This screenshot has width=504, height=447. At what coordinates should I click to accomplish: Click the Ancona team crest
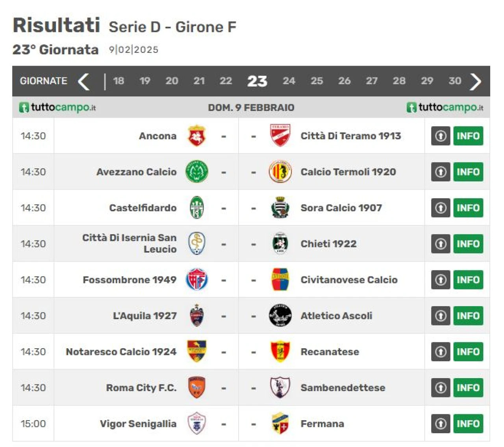[x=196, y=136]
